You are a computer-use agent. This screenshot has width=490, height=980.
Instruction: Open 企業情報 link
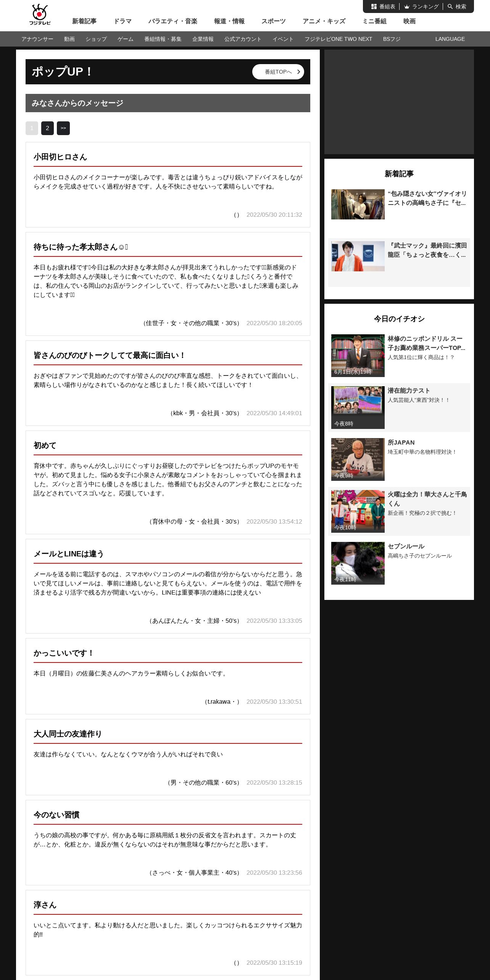203,39
